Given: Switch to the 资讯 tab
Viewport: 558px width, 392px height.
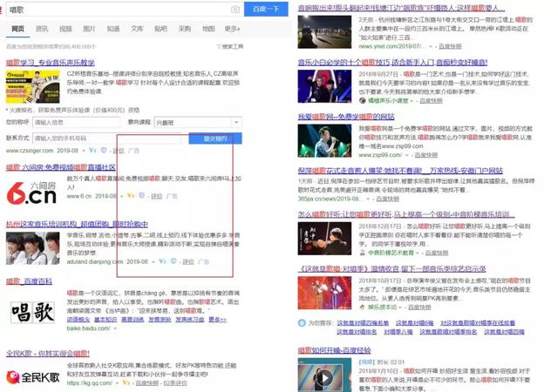Looking at the screenshot, I should (42, 28).
